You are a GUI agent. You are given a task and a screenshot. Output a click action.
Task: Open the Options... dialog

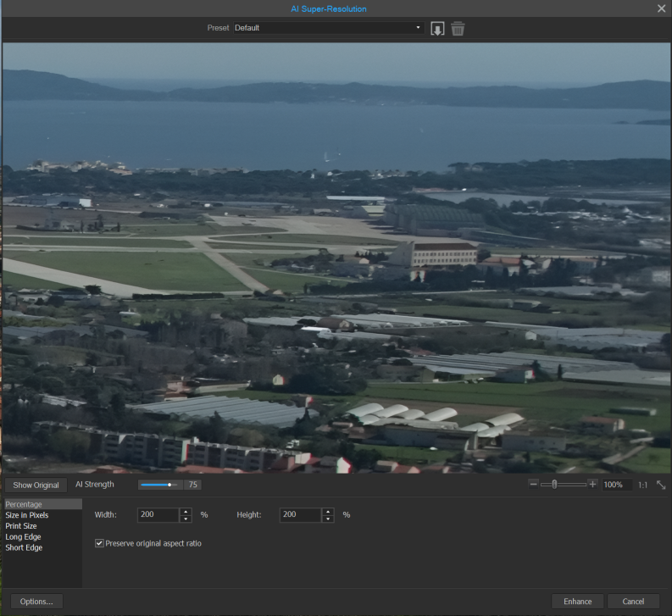click(x=37, y=602)
